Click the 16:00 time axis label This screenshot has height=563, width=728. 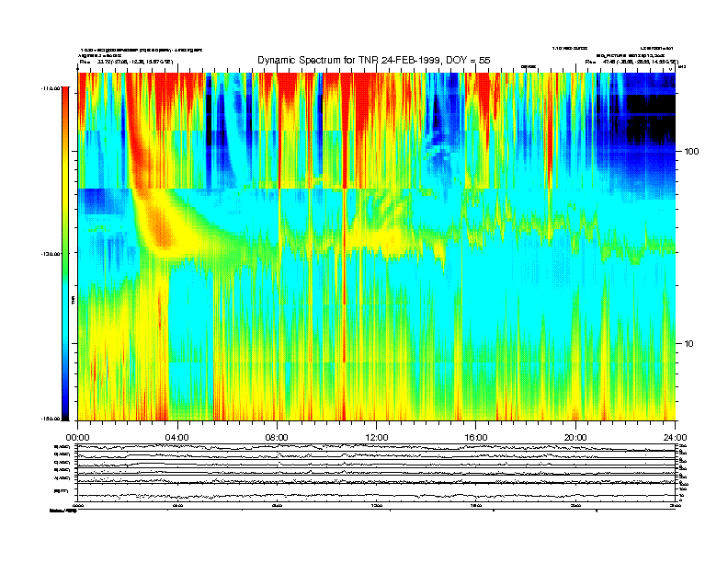(476, 438)
